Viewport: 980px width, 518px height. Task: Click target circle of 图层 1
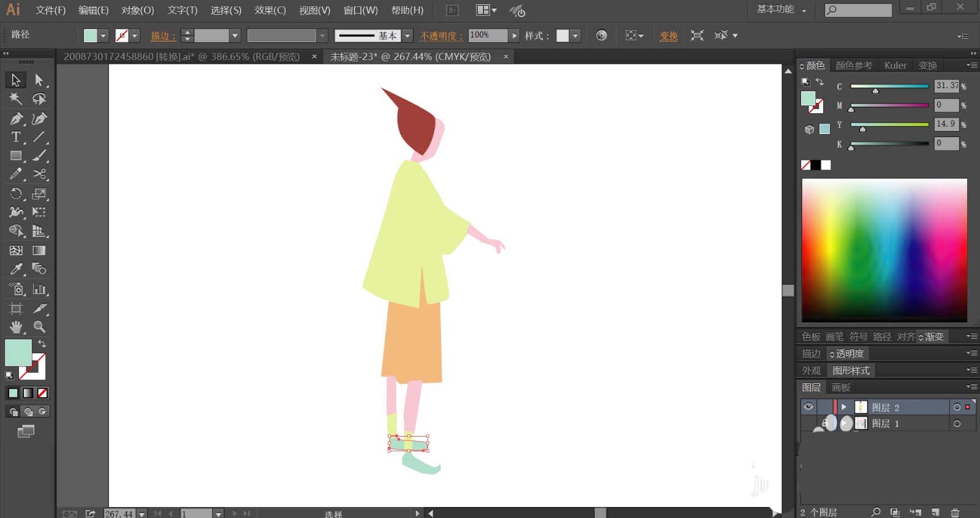(x=957, y=423)
